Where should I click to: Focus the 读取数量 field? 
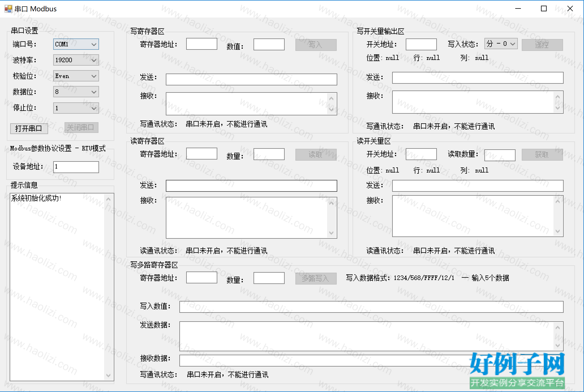pos(500,155)
